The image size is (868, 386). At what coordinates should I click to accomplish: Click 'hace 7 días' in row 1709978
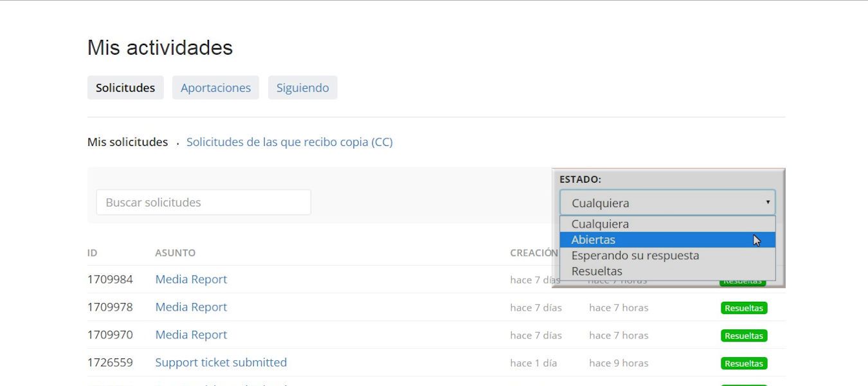click(536, 308)
